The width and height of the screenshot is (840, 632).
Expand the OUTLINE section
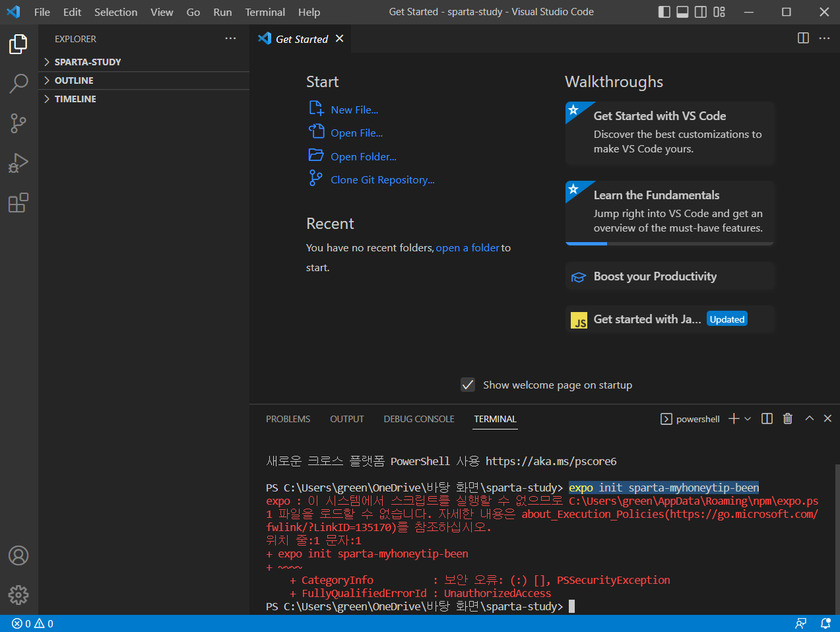click(144, 80)
